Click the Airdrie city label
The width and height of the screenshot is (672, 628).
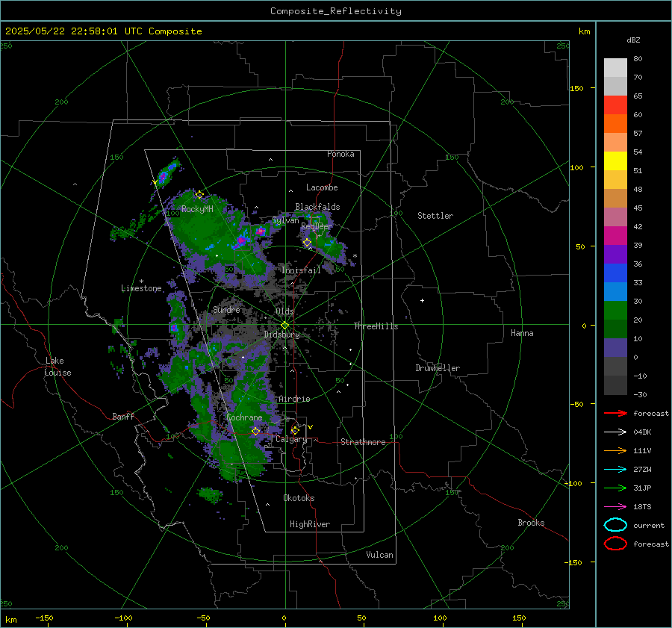pyautogui.click(x=294, y=399)
